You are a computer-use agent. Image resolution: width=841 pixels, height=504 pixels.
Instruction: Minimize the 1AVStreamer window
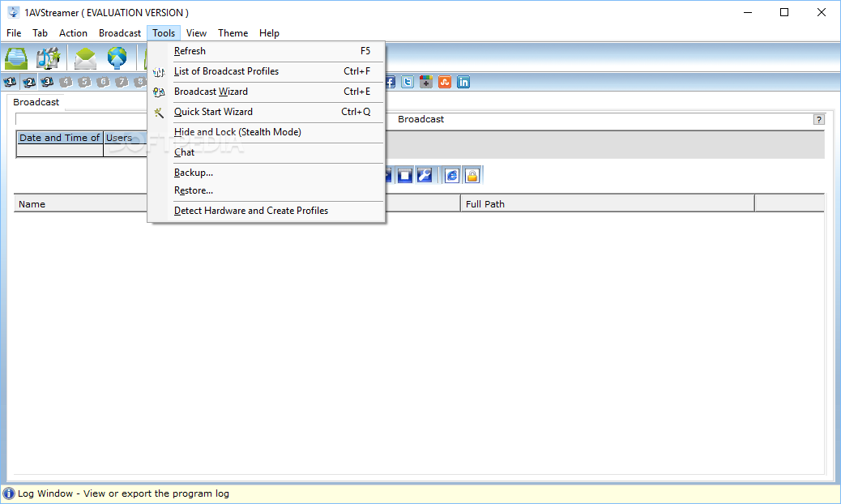748,12
